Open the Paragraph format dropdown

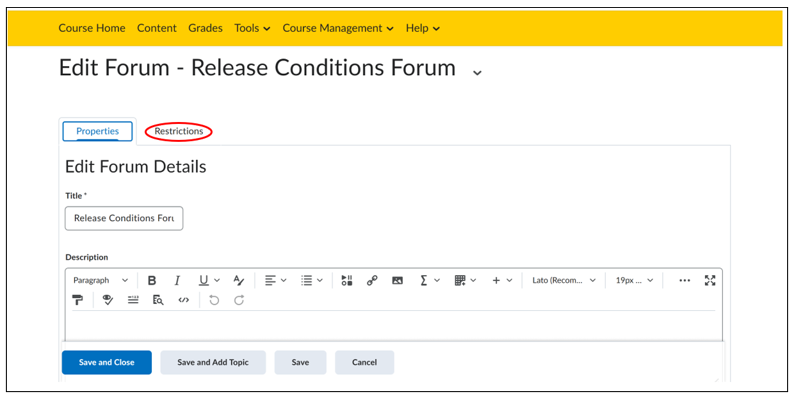pos(101,280)
